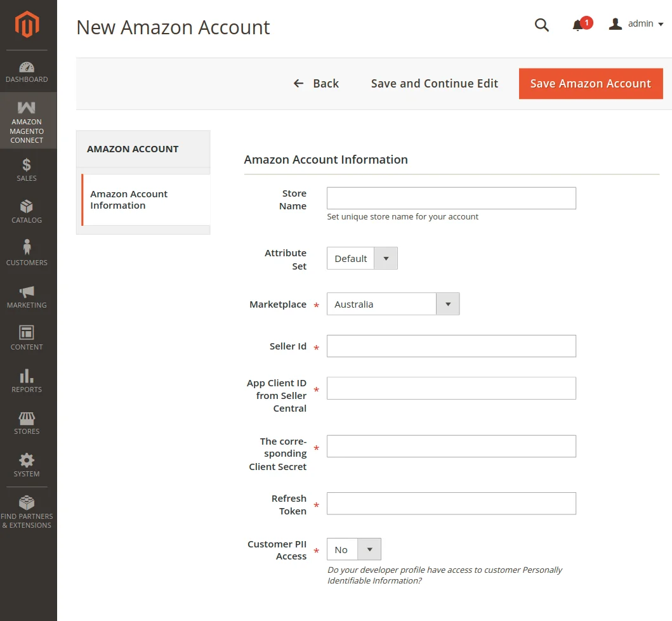The width and height of the screenshot is (672, 621).
Task: Open the Sales sidebar menu
Action: (27, 169)
